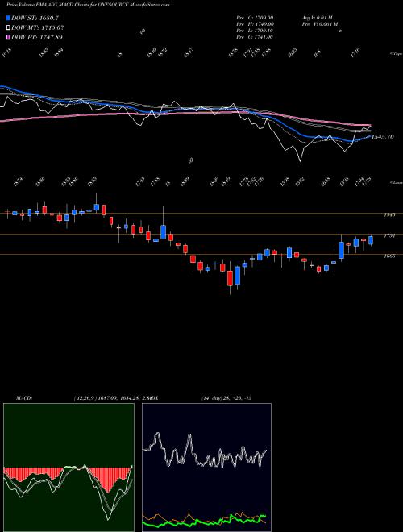403x532 pixels.
Task: Click the ADX '(14 day) 28, +25, -15' text
Action: point(226,398)
